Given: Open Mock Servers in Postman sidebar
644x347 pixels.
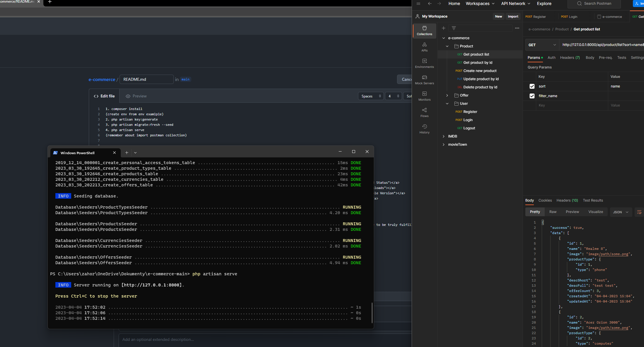Looking at the screenshot, I should coord(424,80).
